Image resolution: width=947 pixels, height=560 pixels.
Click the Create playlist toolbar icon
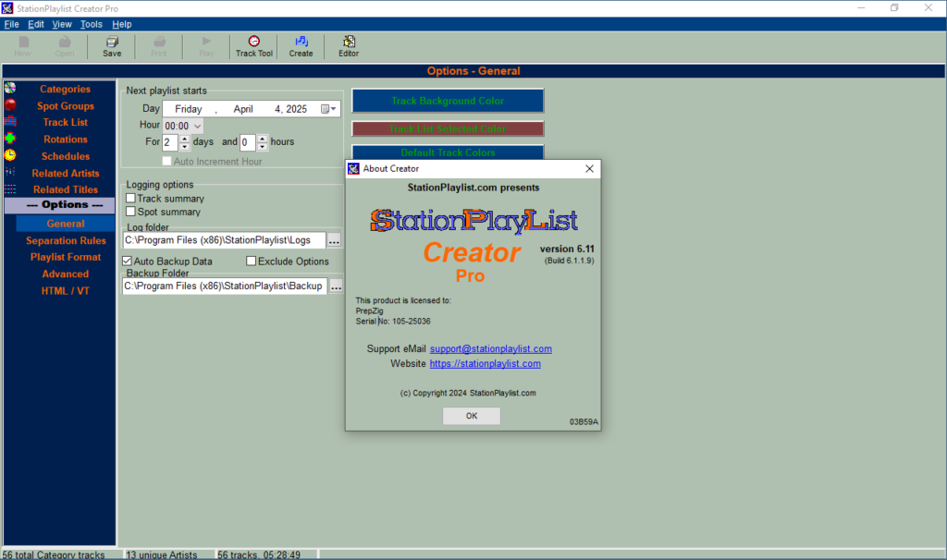(301, 46)
